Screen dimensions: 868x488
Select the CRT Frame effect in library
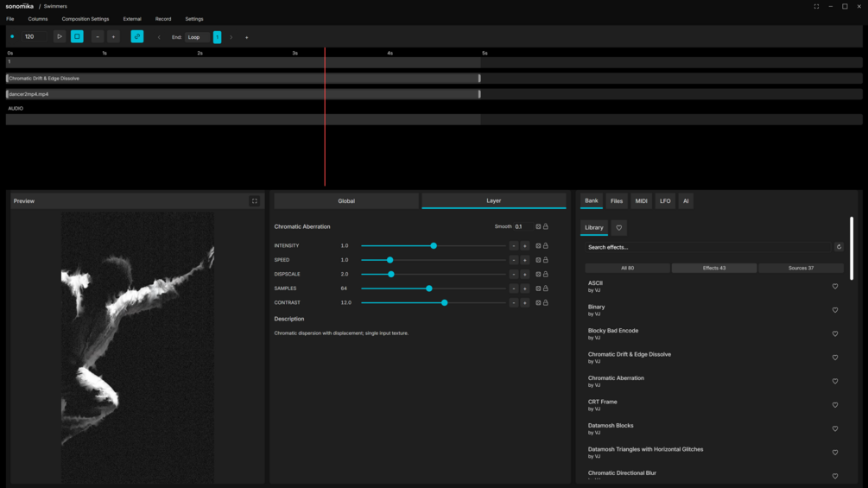[x=714, y=405]
